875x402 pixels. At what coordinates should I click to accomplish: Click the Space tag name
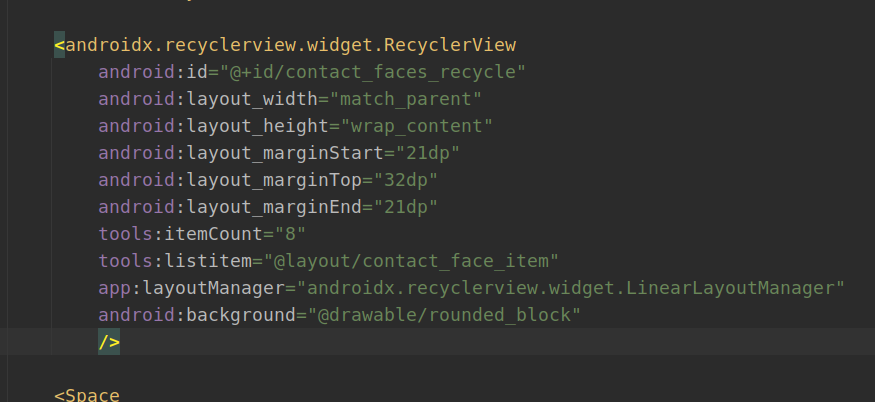(x=92, y=394)
